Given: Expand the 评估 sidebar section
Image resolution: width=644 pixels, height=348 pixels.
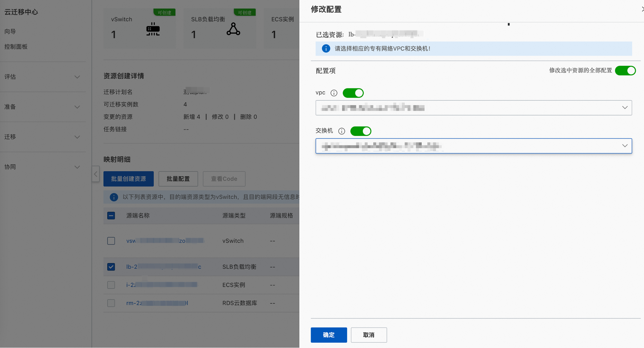Looking at the screenshot, I should 43,77.
